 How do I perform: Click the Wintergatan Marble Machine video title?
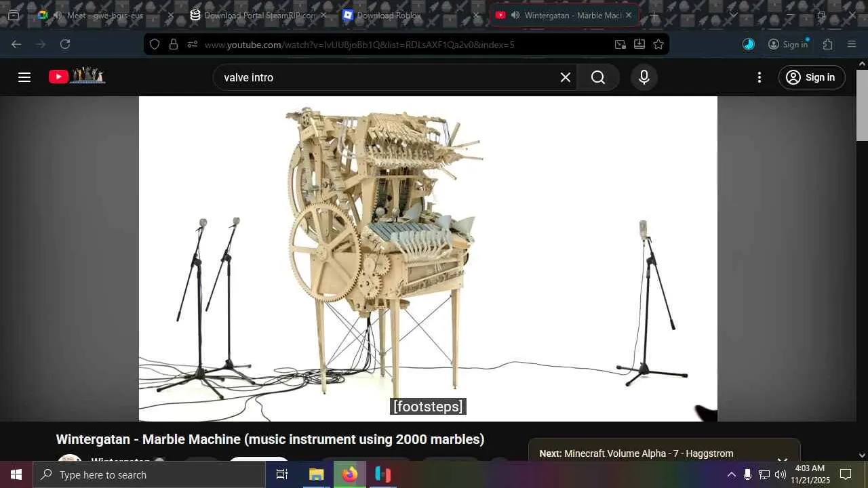pyautogui.click(x=270, y=439)
